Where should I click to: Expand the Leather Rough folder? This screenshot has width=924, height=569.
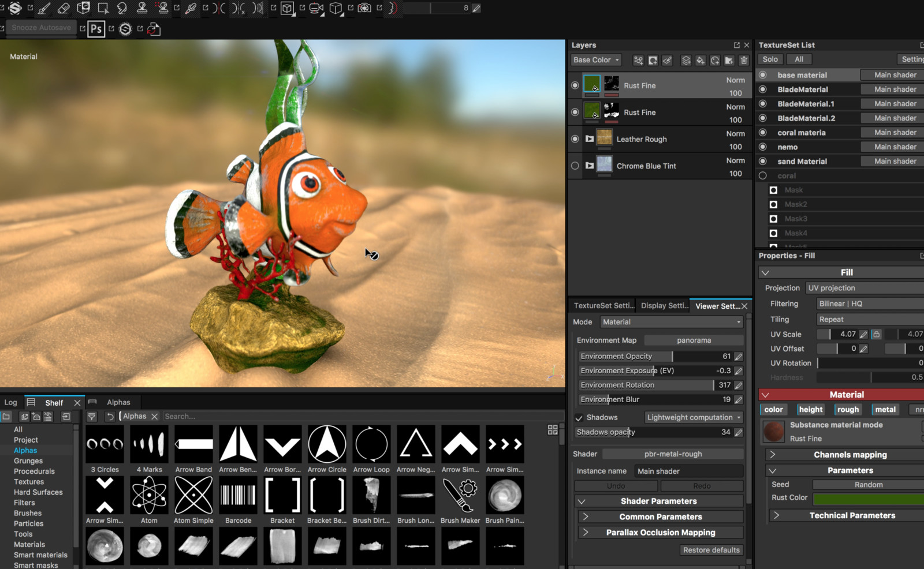pos(590,138)
